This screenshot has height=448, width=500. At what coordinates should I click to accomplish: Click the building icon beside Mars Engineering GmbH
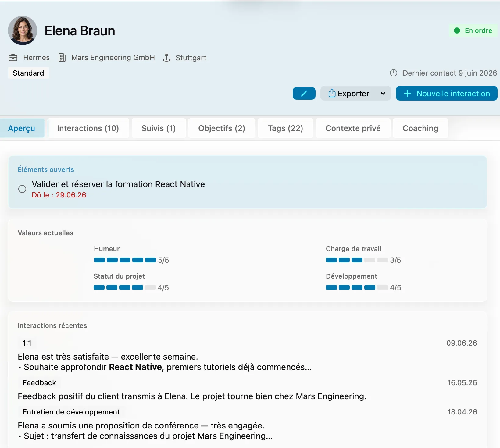[x=62, y=58]
